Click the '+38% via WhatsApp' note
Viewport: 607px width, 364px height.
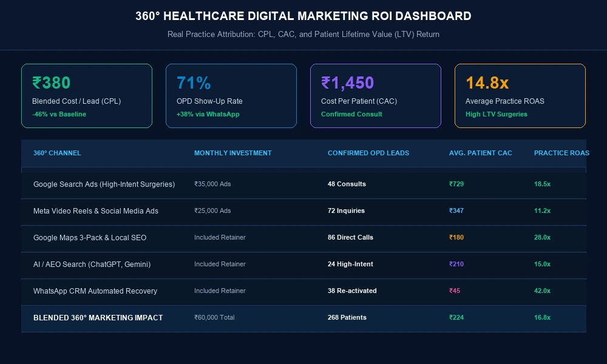[208, 114]
